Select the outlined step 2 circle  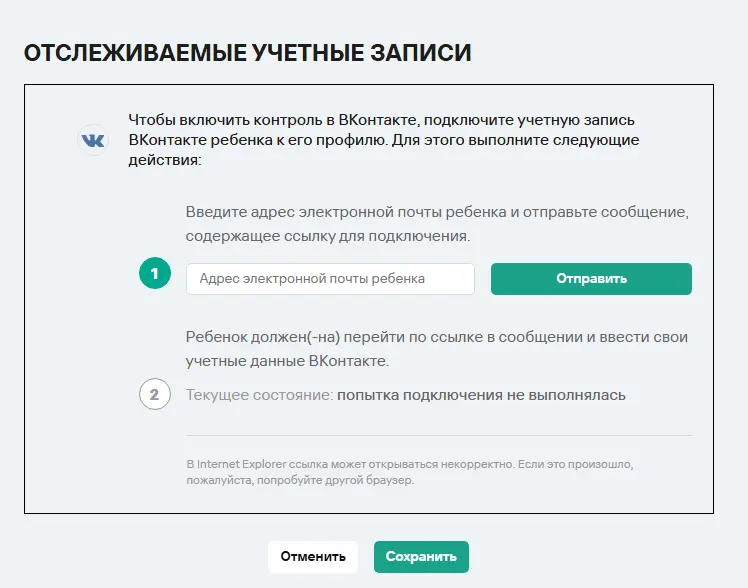tap(155, 394)
